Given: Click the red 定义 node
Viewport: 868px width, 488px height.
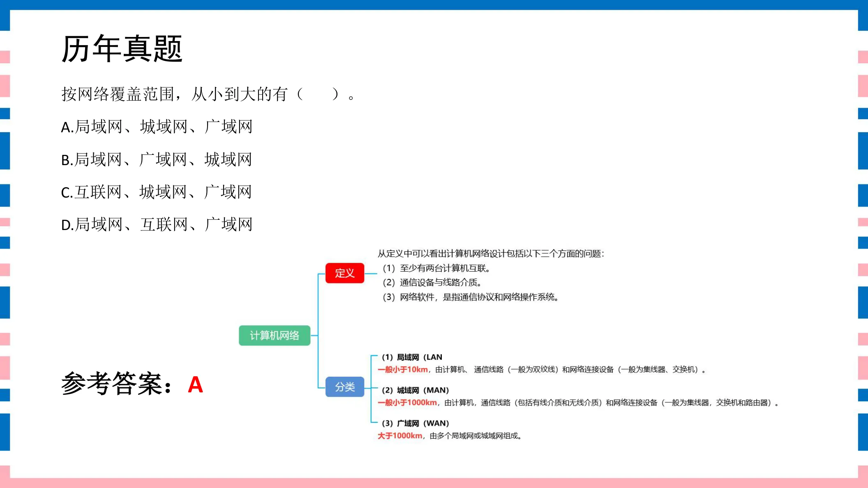Looking at the screenshot, I should 345,273.
